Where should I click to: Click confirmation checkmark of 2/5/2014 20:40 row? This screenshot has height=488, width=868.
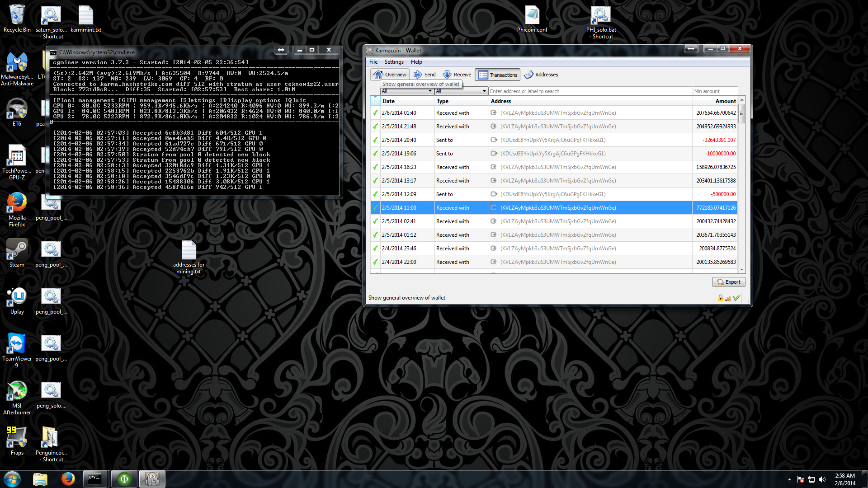tap(375, 140)
